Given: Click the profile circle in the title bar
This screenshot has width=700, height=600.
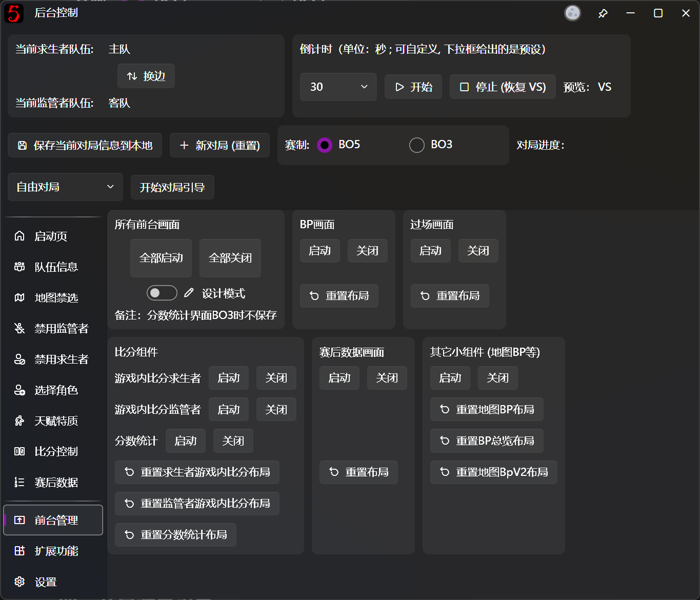Looking at the screenshot, I should pos(572,13).
